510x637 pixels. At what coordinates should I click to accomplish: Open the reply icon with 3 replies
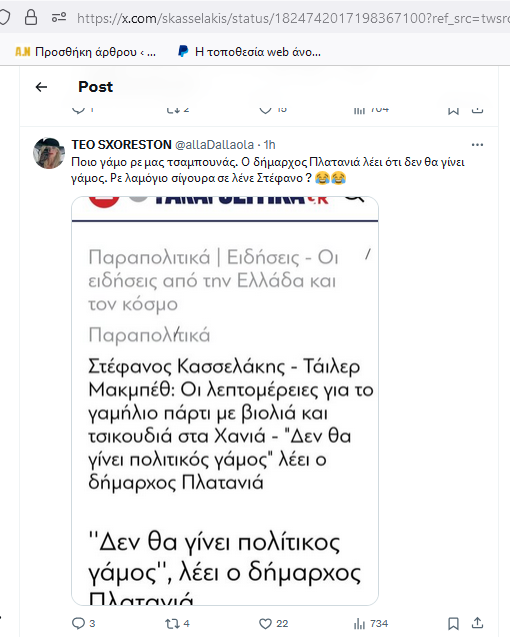(x=78, y=623)
